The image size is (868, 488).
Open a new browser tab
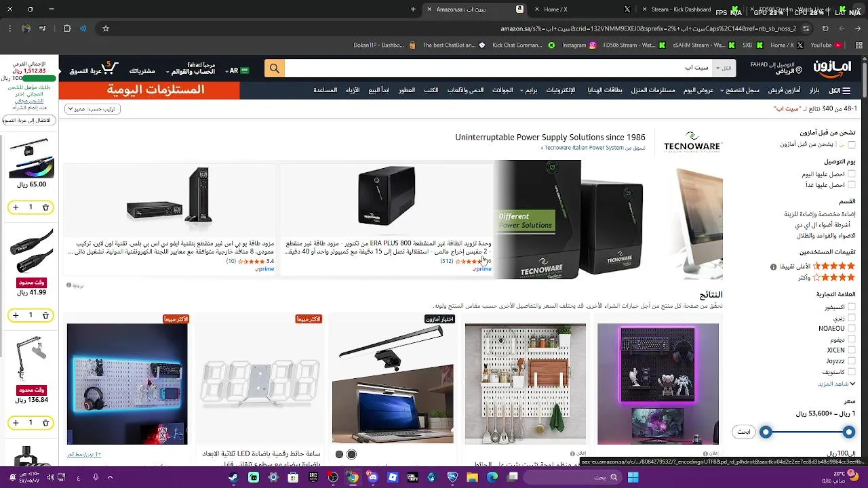coord(413,9)
